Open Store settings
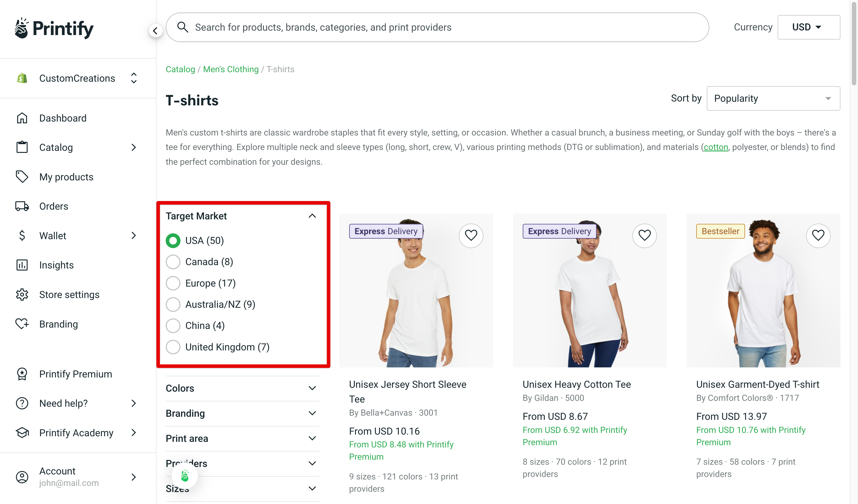 coord(69,294)
